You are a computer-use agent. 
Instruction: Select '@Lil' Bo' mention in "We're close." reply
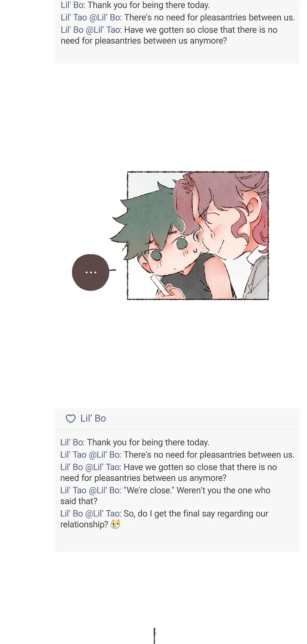coord(105,490)
